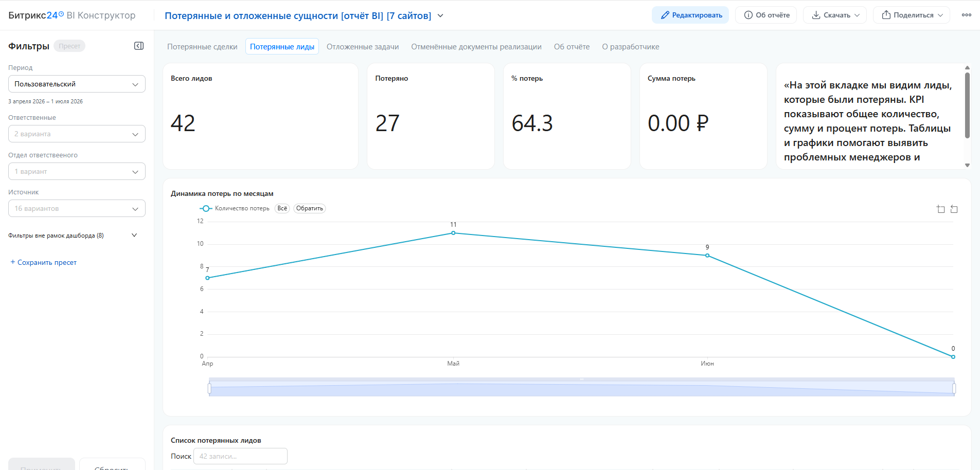Open the Скачать download menu
The image size is (980, 470).
(x=835, y=15)
